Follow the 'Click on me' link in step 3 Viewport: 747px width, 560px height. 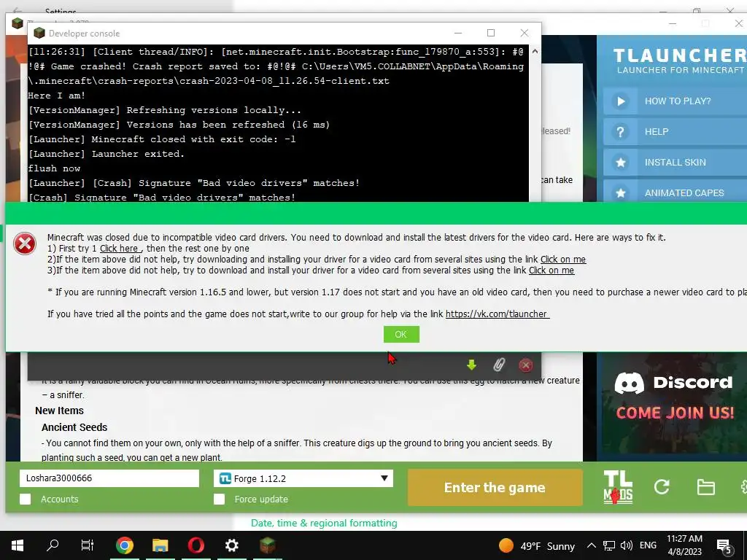[551, 270]
